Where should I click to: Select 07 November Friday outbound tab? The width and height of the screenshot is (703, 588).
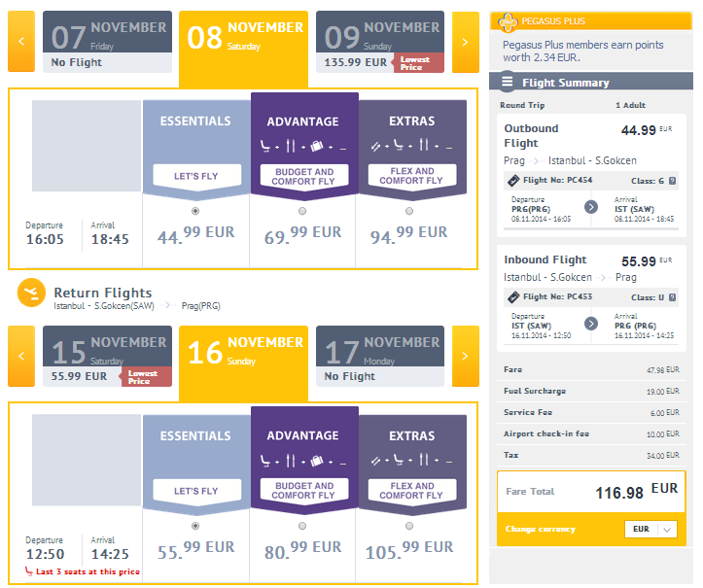coord(107,42)
